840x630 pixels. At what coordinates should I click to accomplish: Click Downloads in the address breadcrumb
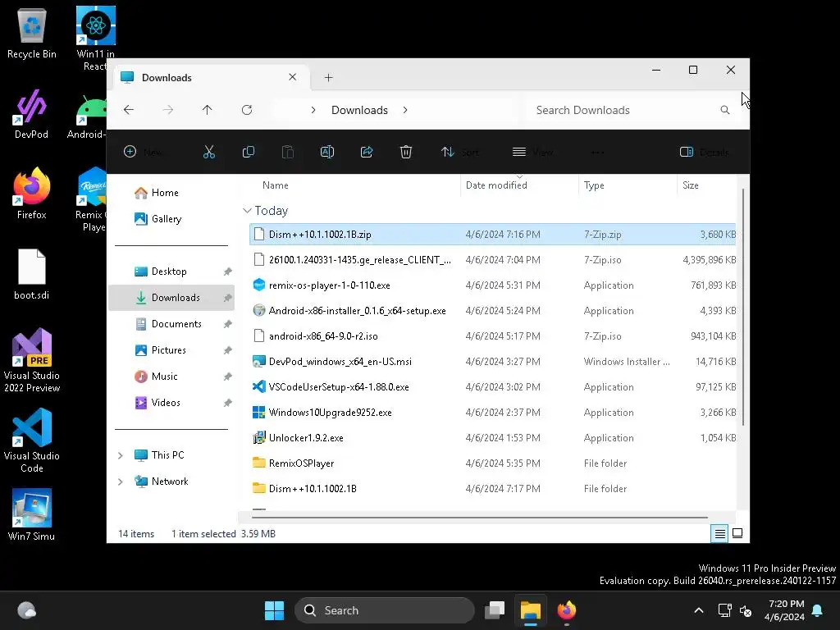point(359,110)
